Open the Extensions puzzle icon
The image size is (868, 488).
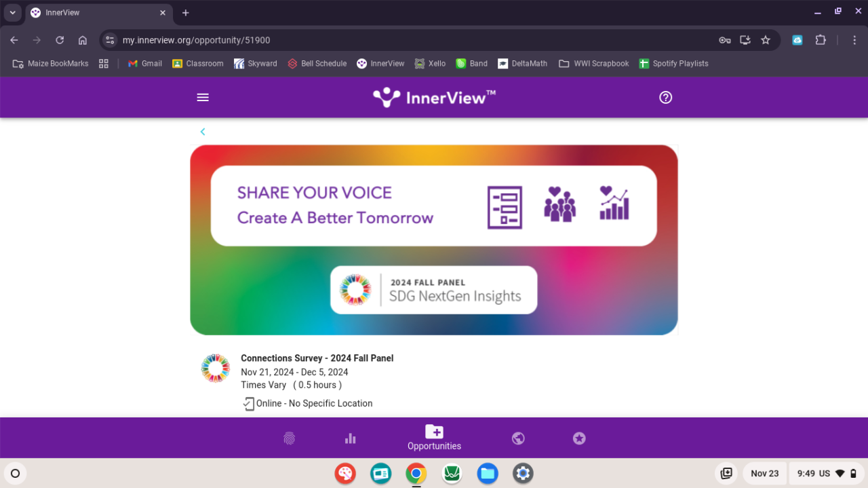(x=821, y=40)
